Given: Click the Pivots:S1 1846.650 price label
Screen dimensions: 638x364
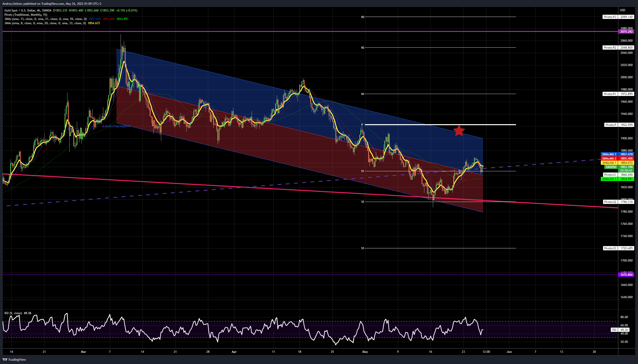Looking at the screenshot, I should click(x=618, y=175).
